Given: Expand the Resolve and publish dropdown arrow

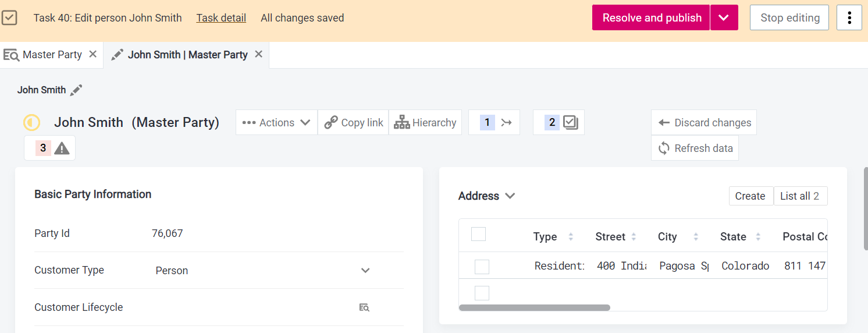Looking at the screenshot, I should 724,18.
